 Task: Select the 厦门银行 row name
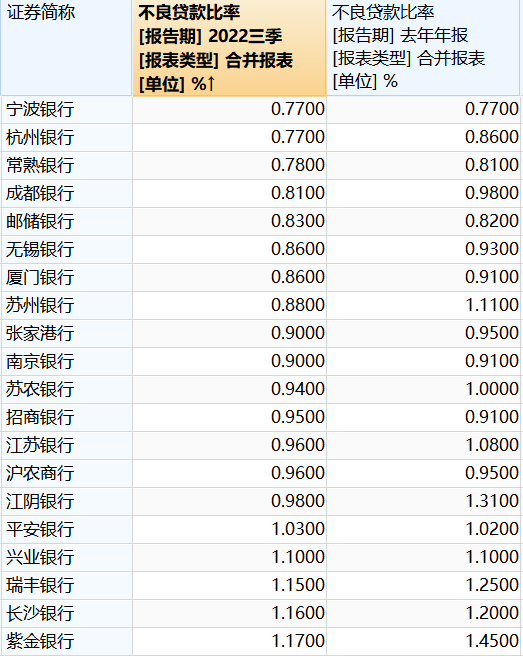click(40, 278)
